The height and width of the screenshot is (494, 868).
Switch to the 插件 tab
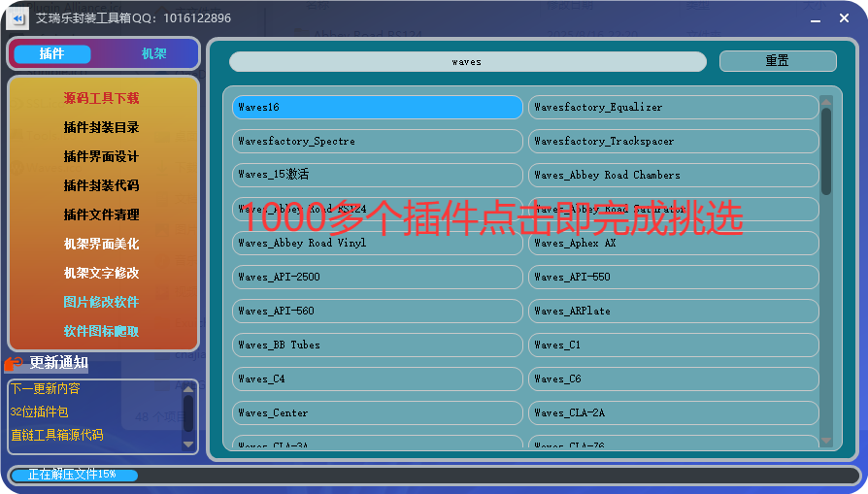point(52,53)
